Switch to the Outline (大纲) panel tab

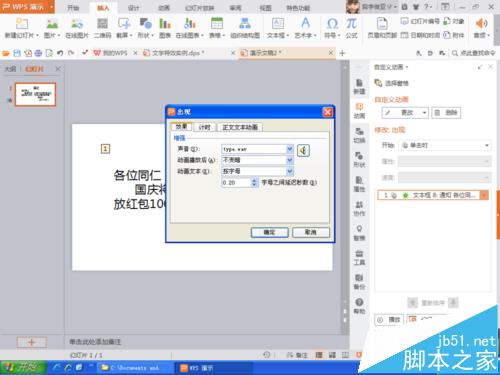coord(10,69)
